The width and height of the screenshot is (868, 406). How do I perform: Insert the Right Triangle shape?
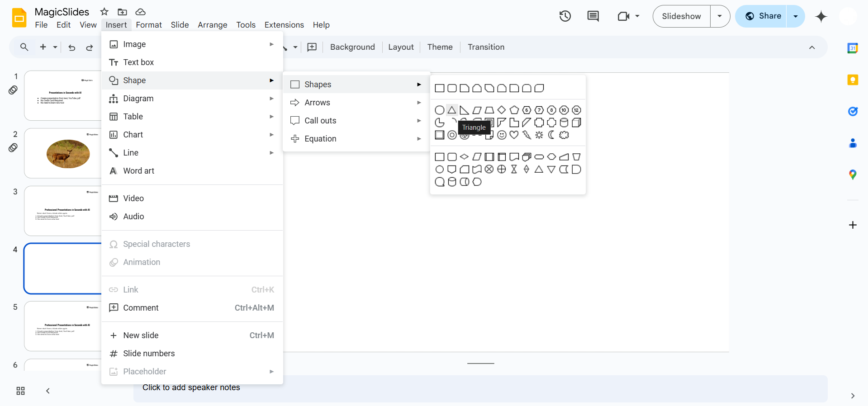click(x=465, y=110)
